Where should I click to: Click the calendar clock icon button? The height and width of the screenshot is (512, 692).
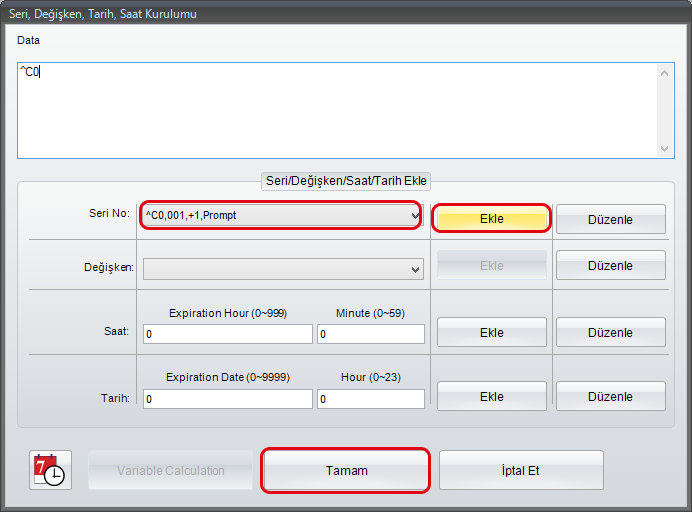[49, 470]
